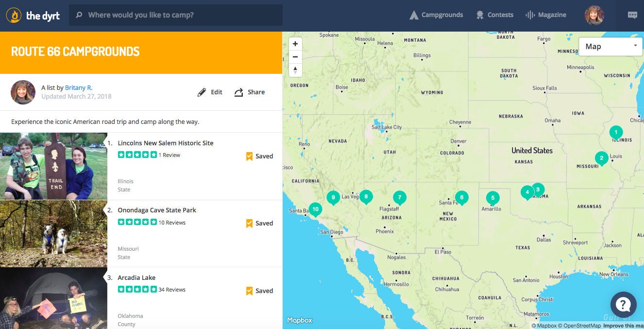Select map pin 10 near Santa Barbara
Viewport: 644px width, 329px height.
click(315, 209)
